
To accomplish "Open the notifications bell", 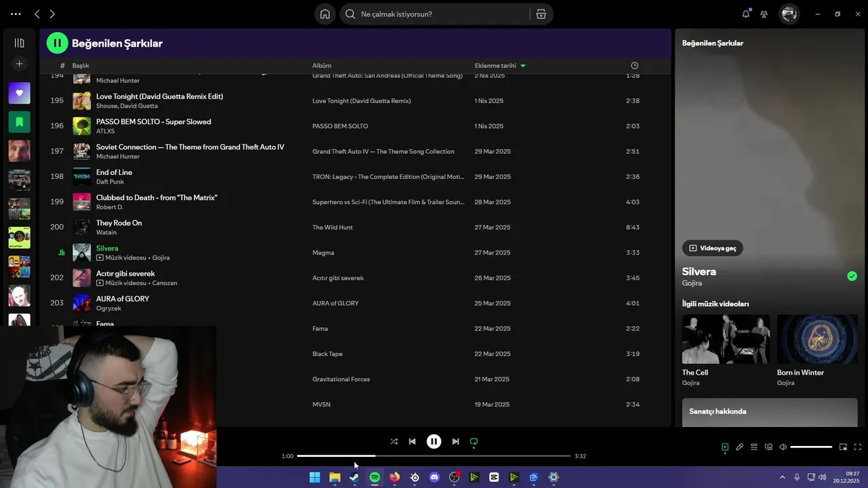I will [746, 14].
